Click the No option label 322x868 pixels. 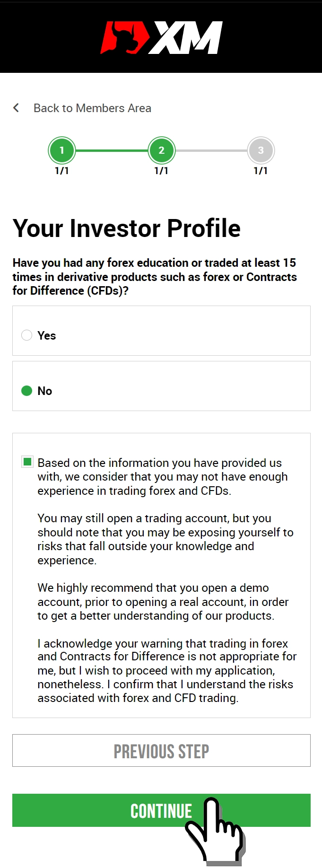pos(45,391)
